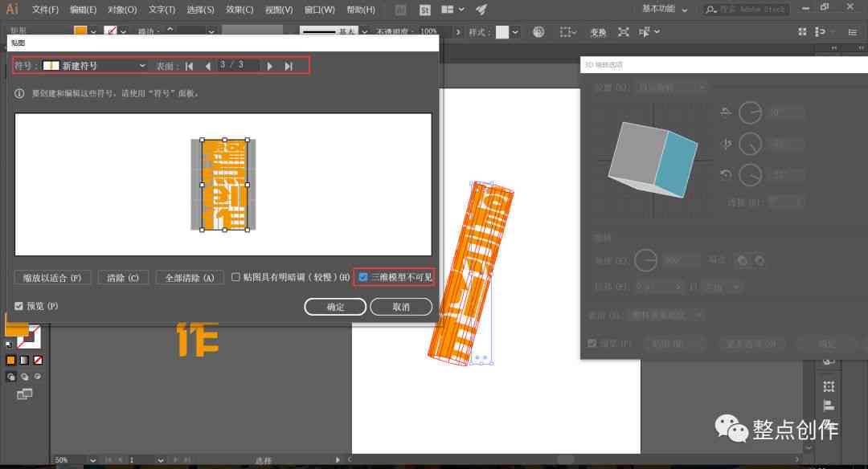Open the 效果(C) menu
Screen dimensions: 868x469
pyautogui.click(x=240, y=10)
